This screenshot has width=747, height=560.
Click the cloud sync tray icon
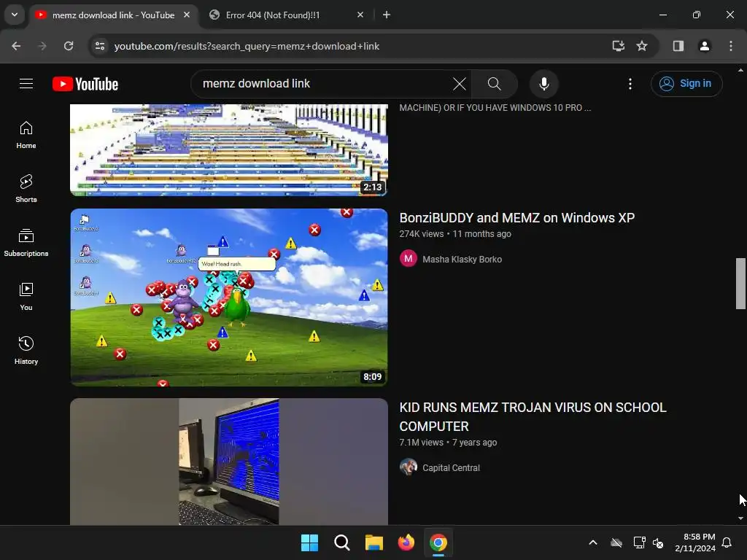(x=616, y=542)
